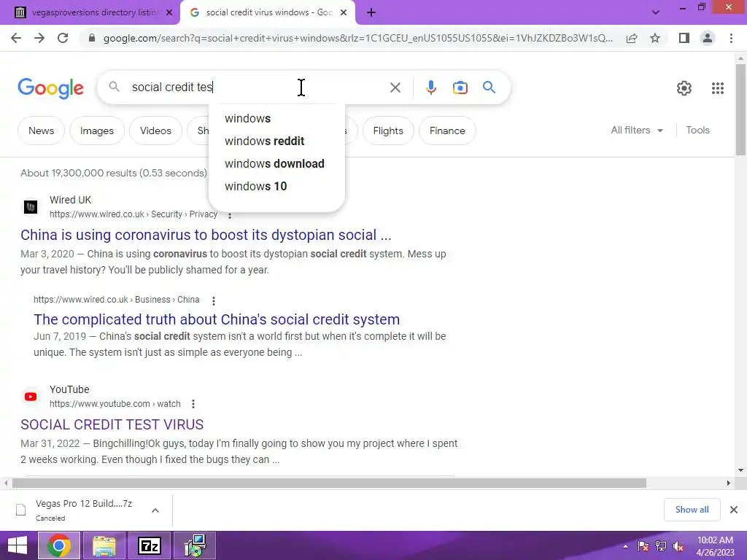This screenshot has width=747, height=560.
Task: Close the vegasproversions tab
Action: click(x=169, y=13)
